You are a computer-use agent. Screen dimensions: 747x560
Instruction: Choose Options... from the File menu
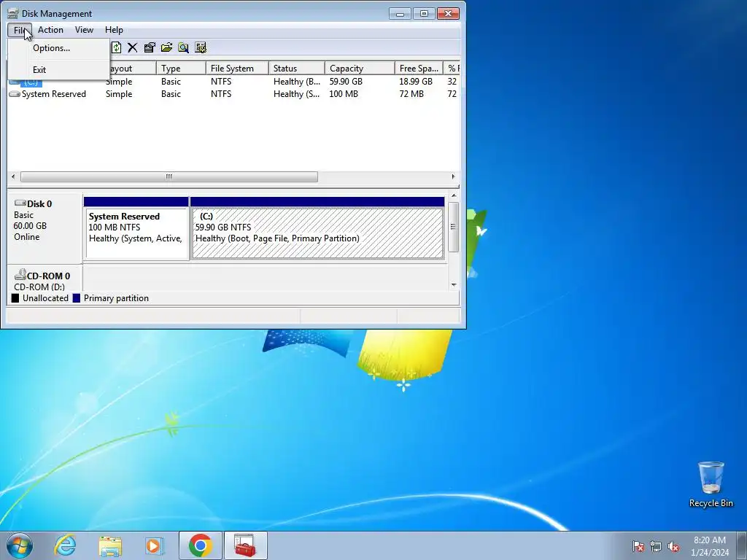(59, 48)
